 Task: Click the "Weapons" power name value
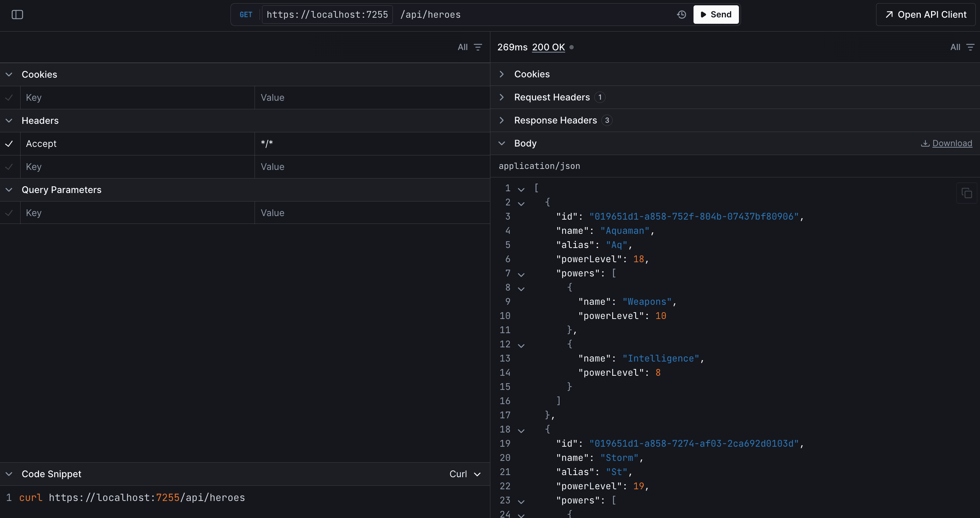pyautogui.click(x=647, y=302)
